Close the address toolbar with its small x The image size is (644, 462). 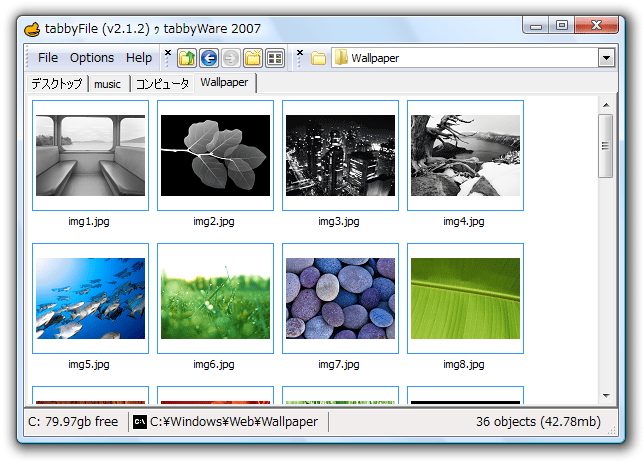tap(300, 53)
